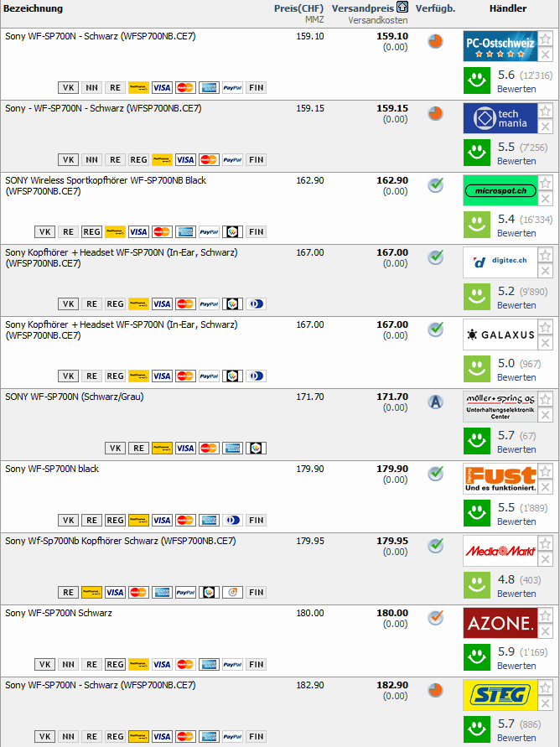
Task: Open the MediaMarkt shop logo
Action: point(500,551)
